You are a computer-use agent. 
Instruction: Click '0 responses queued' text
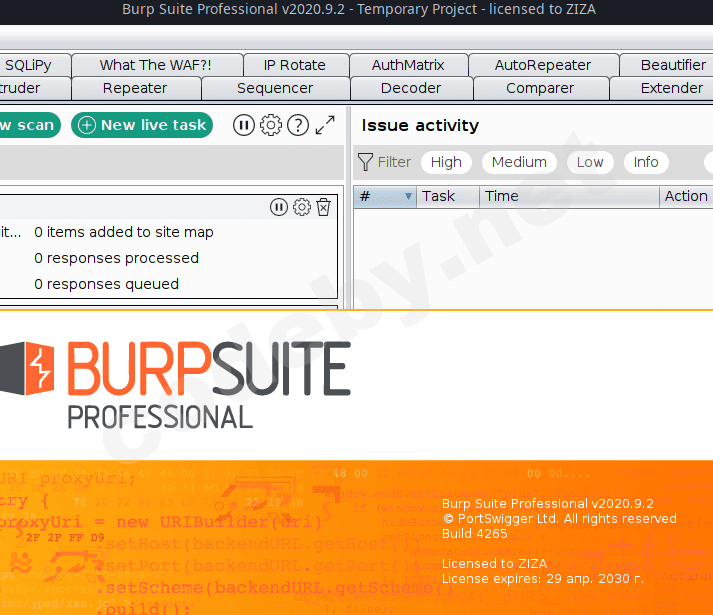click(106, 284)
